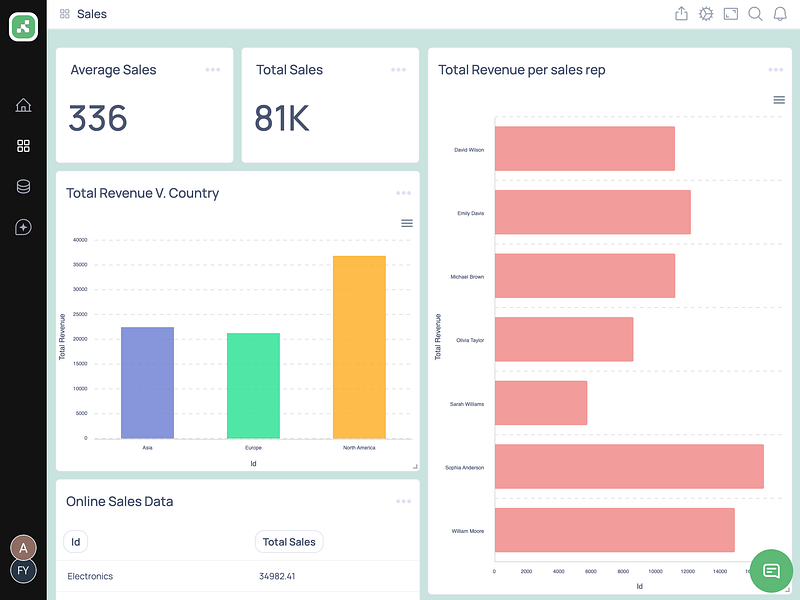
Task: Click the Total Sales column header
Action: point(289,542)
